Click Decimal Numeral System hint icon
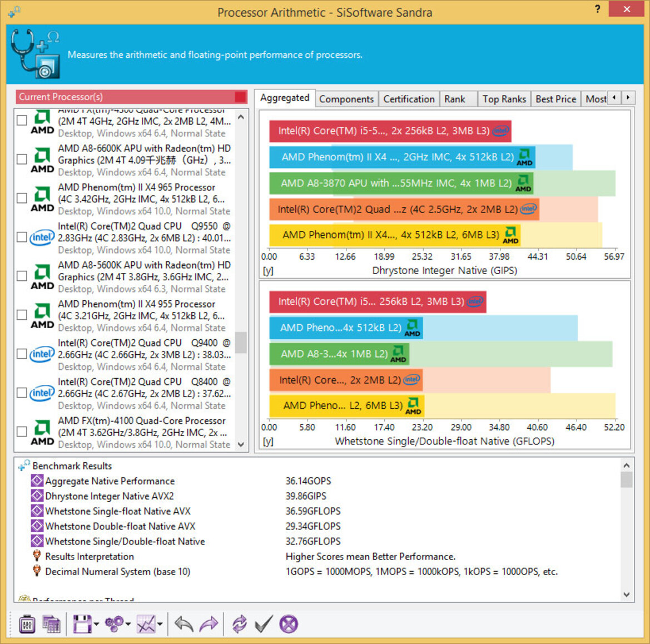Screen dimensions: 650x644 pos(37,571)
